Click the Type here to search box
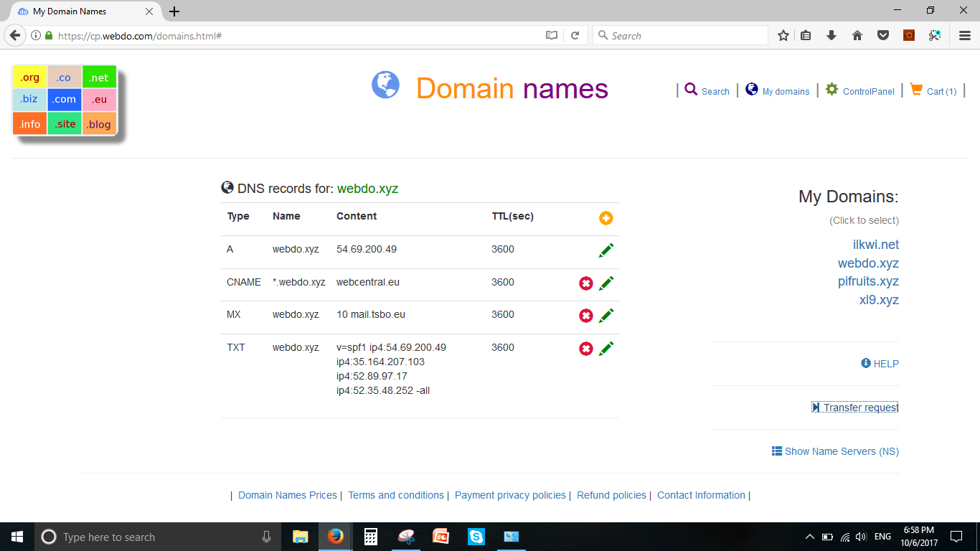The width and height of the screenshot is (980, 551). point(158,537)
